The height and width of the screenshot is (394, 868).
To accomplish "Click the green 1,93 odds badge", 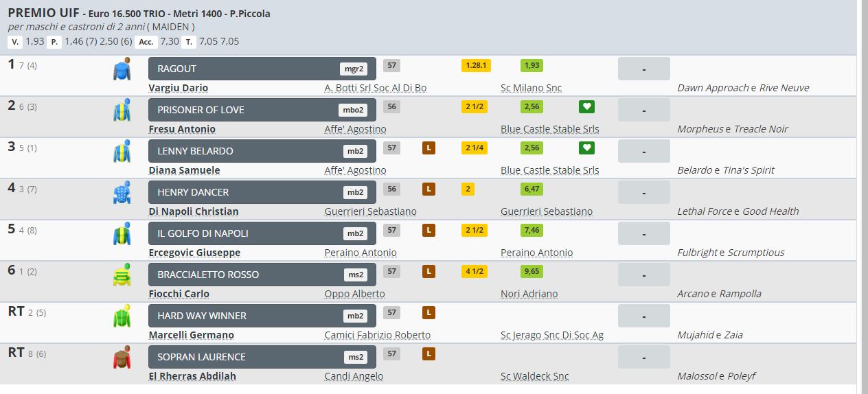I will 532,65.
